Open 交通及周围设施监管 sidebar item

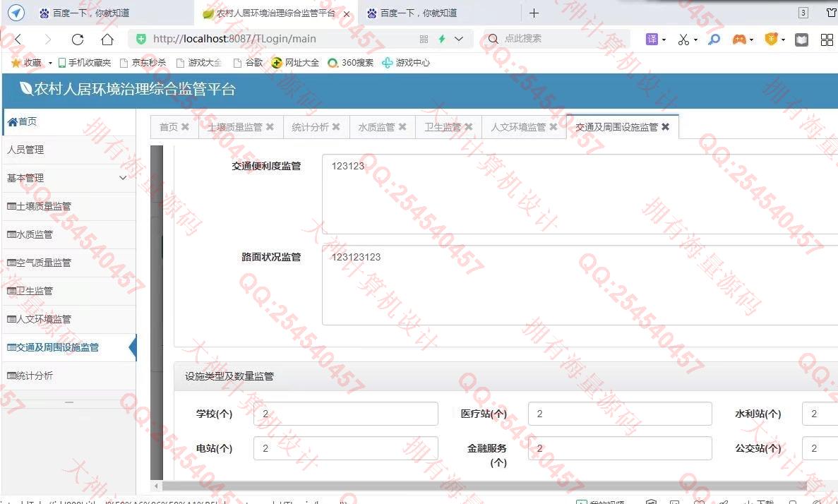point(68,347)
